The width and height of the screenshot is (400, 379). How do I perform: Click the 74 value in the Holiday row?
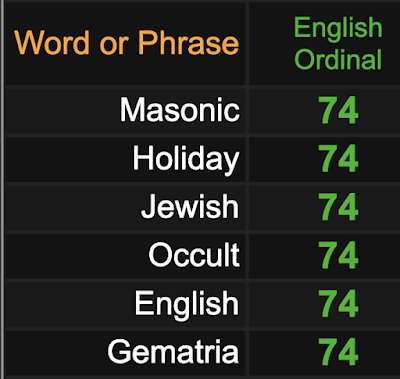tap(338, 158)
